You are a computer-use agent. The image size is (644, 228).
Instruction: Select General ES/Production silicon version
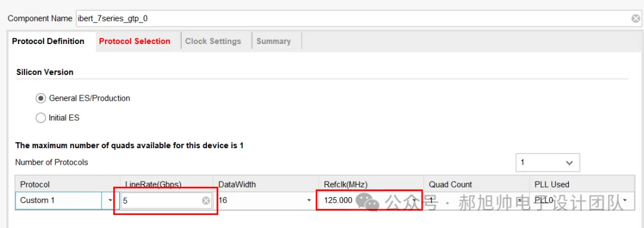(x=41, y=98)
